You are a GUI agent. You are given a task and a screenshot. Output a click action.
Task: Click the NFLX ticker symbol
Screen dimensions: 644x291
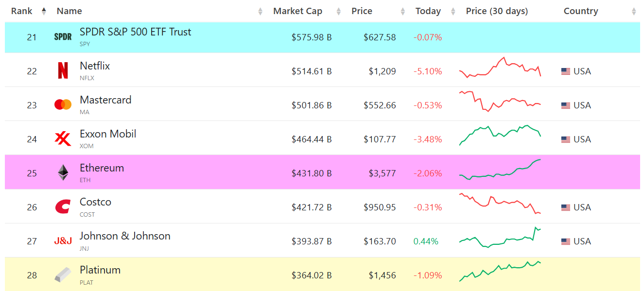(x=87, y=78)
